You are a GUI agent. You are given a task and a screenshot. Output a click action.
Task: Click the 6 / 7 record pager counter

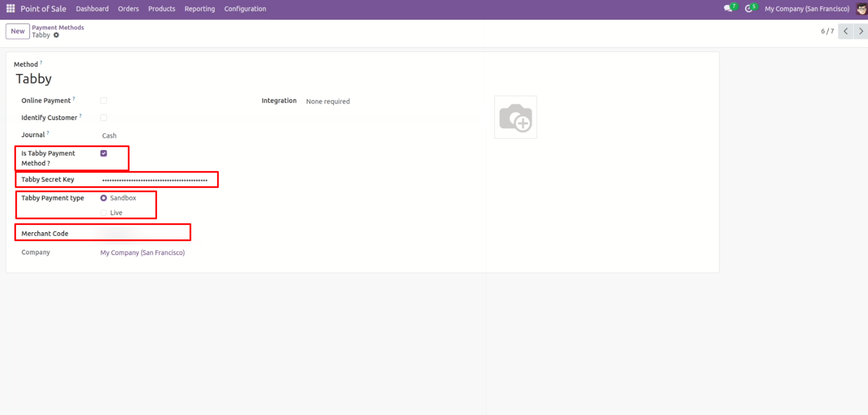(827, 31)
